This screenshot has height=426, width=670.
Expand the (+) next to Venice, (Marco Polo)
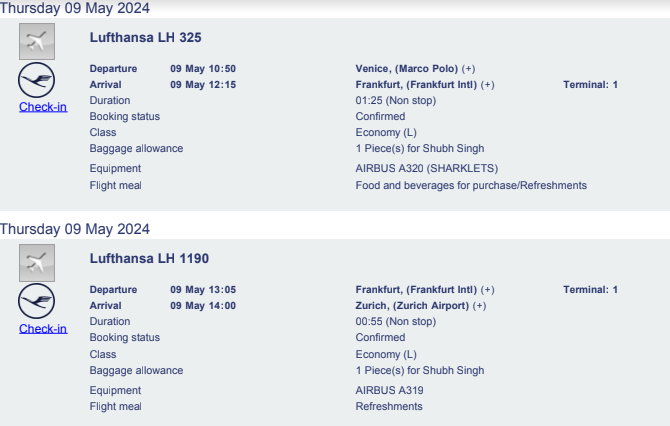pos(468,69)
